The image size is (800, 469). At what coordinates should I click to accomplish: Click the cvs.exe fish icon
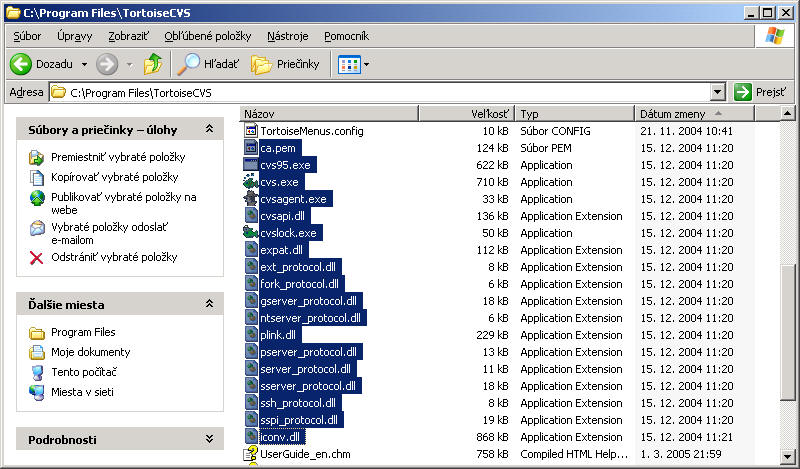(x=251, y=182)
